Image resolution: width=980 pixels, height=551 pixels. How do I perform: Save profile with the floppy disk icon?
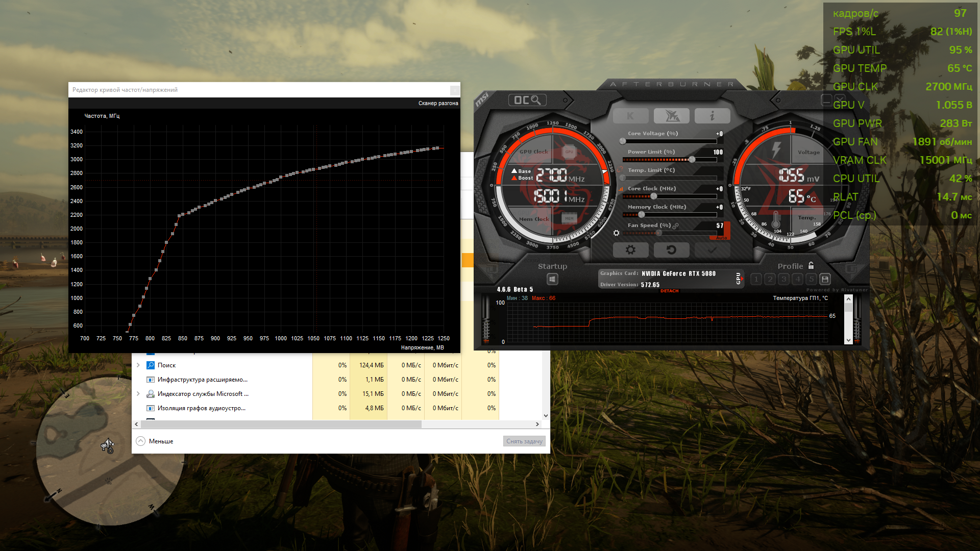point(825,279)
